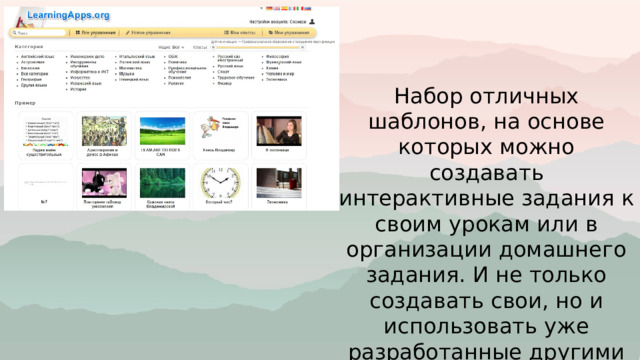Select category 'Французский язык'
The width and height of the screenshot is (640, 360).
click(284, 62)
